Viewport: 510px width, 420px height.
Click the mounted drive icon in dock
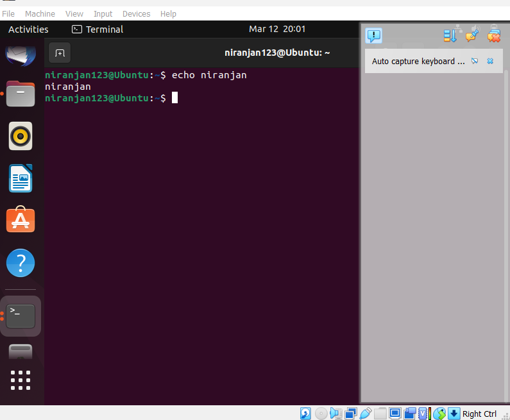click(21, 351)
